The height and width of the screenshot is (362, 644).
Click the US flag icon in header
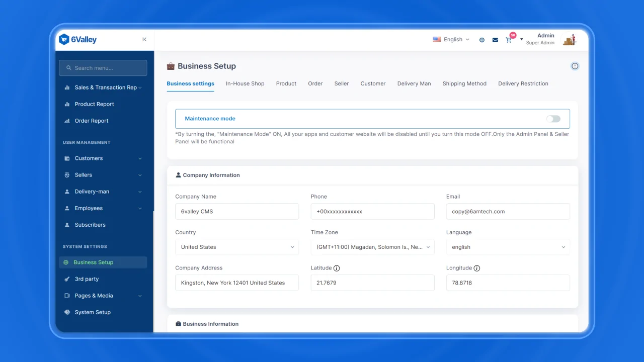(x=437, y=39)
